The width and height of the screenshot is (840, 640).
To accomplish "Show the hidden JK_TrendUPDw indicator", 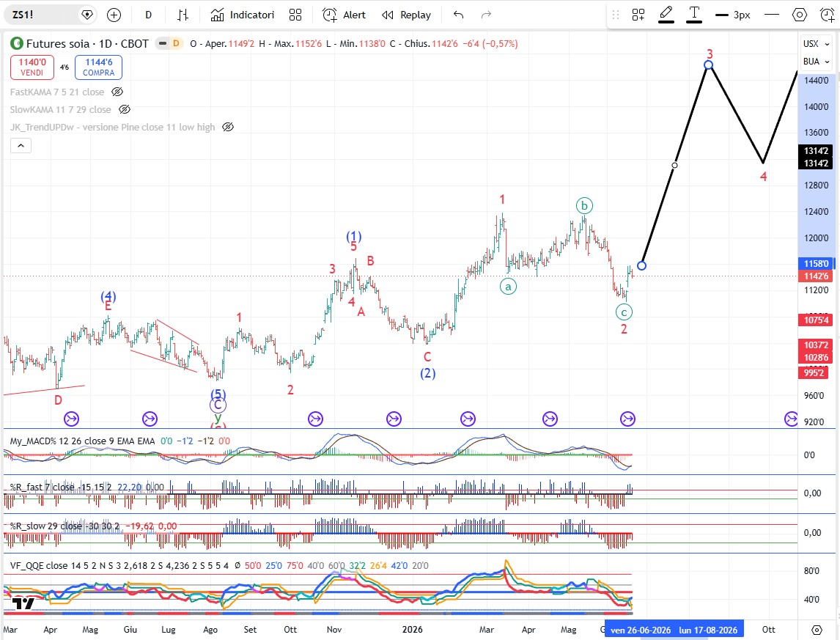I will [228, 128].
